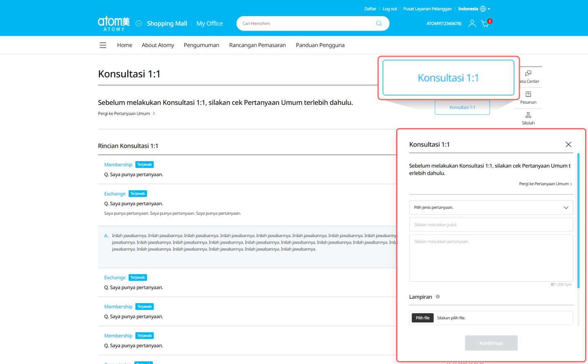Open the hamburger menu icon
This screenshot has height=364, width=588.
click(103, 45)
